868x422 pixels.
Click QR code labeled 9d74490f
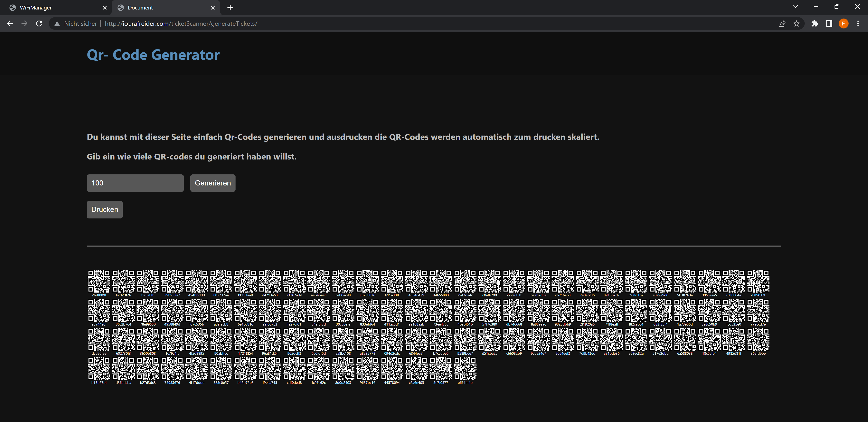click(99, 310)
